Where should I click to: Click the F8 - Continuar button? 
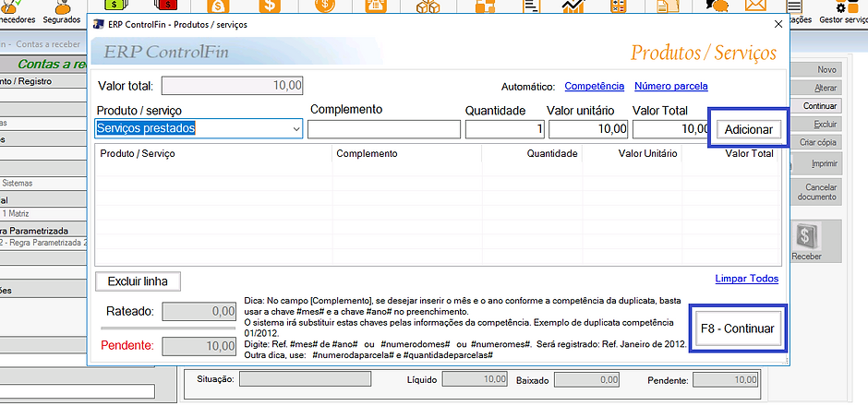coord(738,328)
